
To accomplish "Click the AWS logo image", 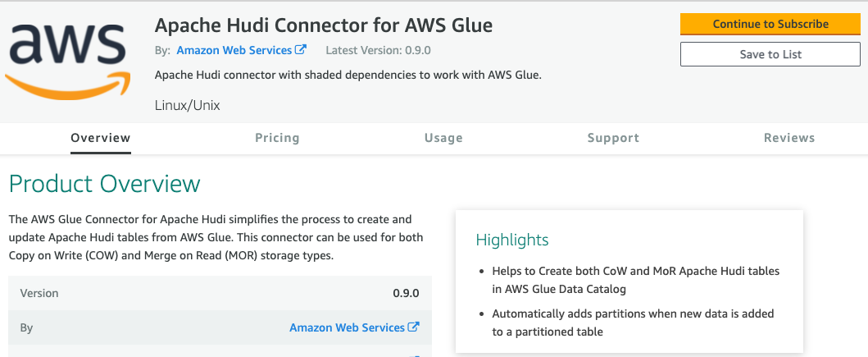I will (x=67, y=59).
